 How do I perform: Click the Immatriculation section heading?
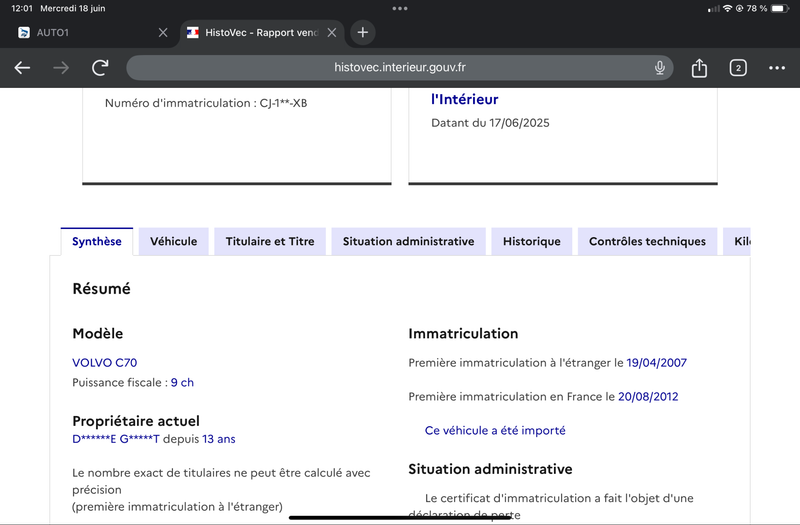(x=463, y=334)
